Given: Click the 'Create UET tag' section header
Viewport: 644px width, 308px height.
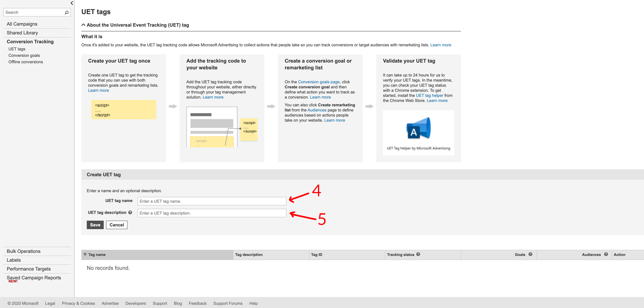Looking at the screenshot, I should (104, 175).
